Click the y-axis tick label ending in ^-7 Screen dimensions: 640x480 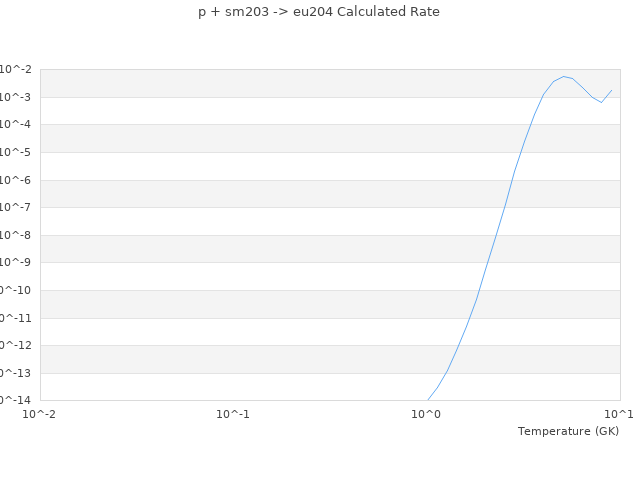(x=16, y=207)
